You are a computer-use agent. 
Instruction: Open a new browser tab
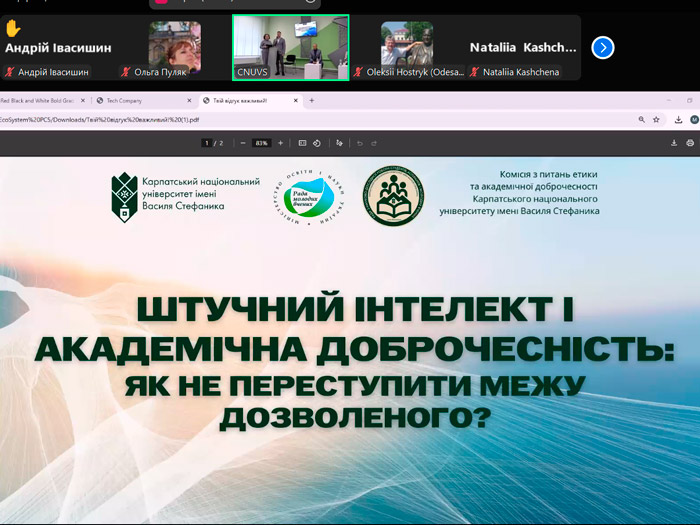coord(312,101)
